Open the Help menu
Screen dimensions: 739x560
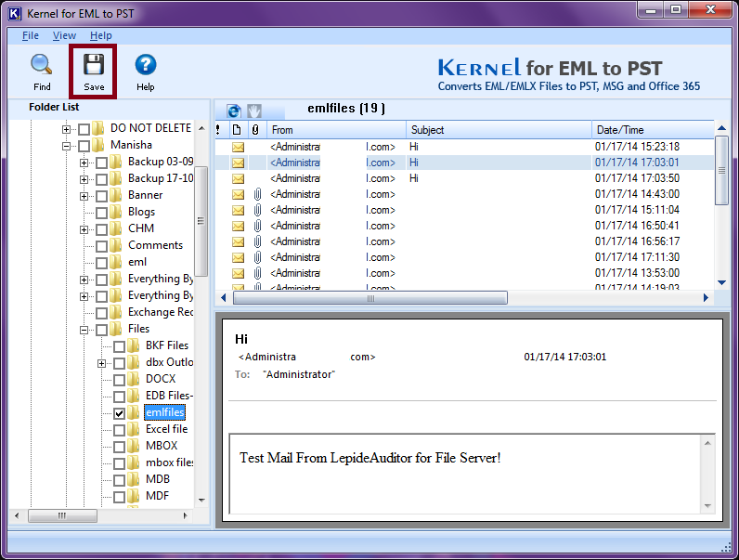tap(101, 35)
